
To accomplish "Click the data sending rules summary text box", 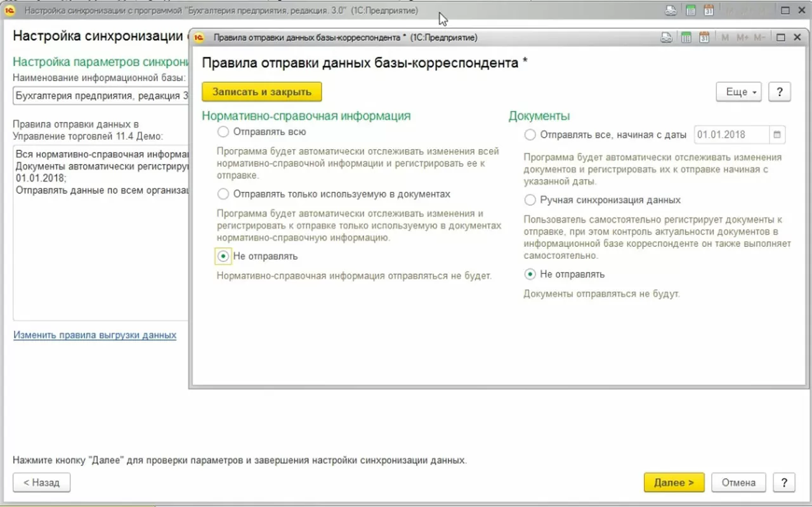I will click(x=101, y=233).
